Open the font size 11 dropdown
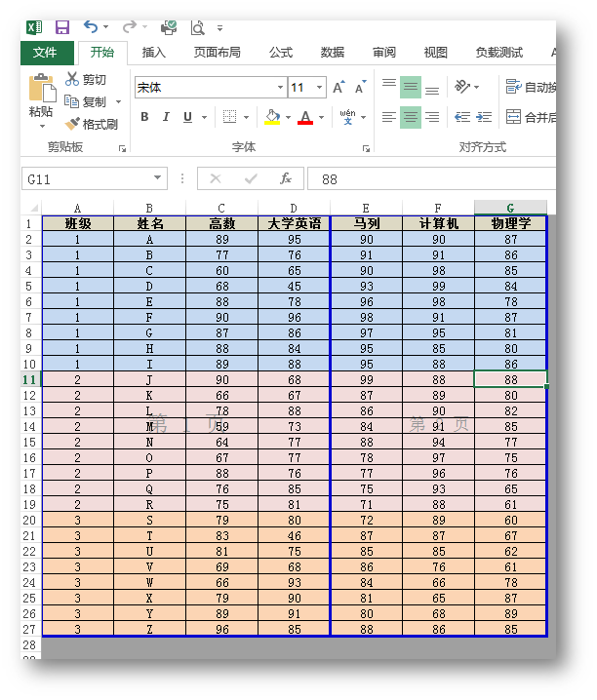This screenshot has height=700, width=597. pyautogui.click(x=319, y=87)
